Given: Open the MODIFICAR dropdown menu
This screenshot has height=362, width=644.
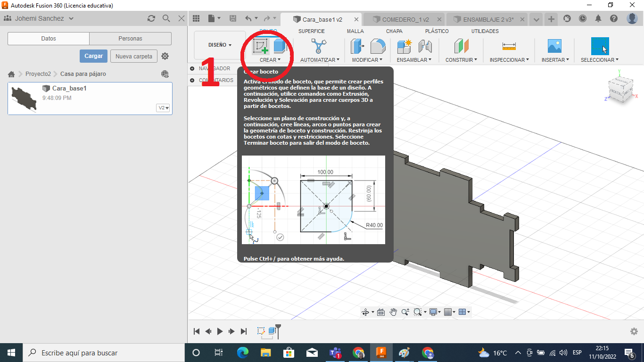Looking at the screenshot, I should 368,60.
